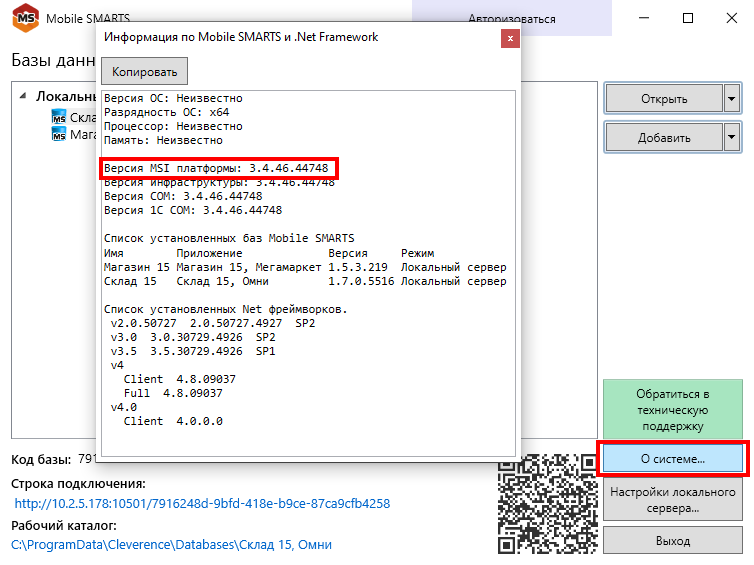Viewport: 754px width, 565px height.
Task: Click the line v2.0.50727 2.0.50727.4927 SP2
Action: 213,323
